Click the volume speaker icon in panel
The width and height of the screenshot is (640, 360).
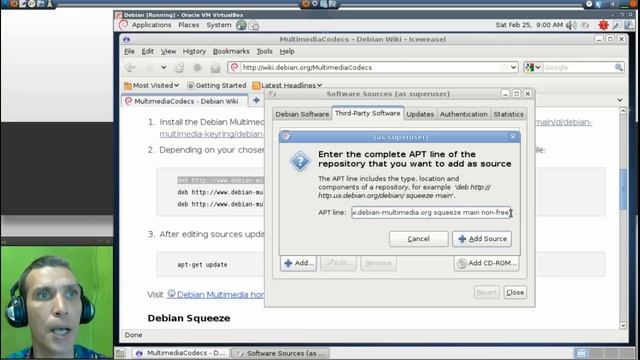[x=571, y=25]
